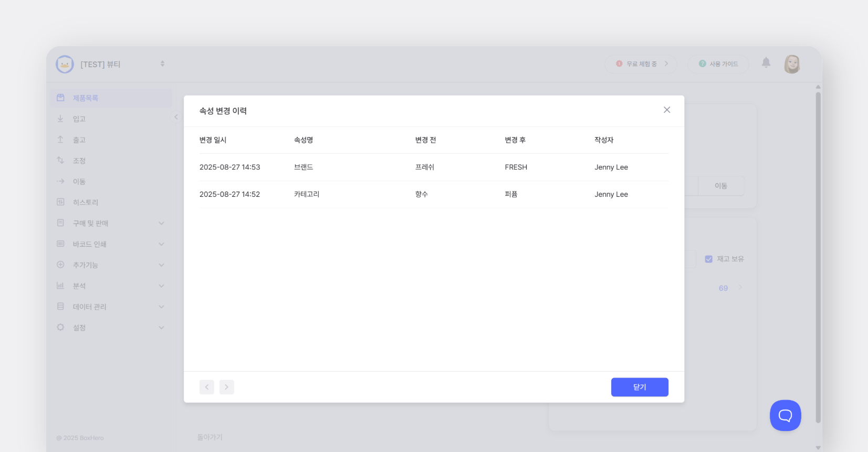868x452 pixels.
Task: Select the 2025-08-27 14:53 timestamp cell
Action: point(230,167)
